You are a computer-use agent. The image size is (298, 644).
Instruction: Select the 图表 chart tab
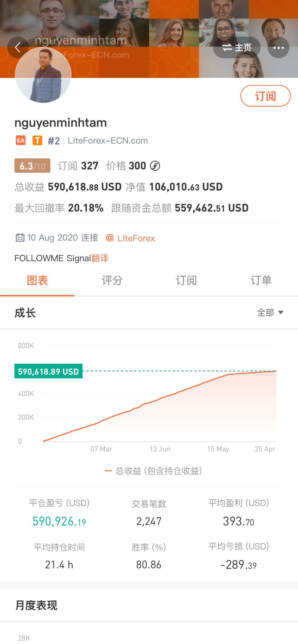[x=37, y=281]
